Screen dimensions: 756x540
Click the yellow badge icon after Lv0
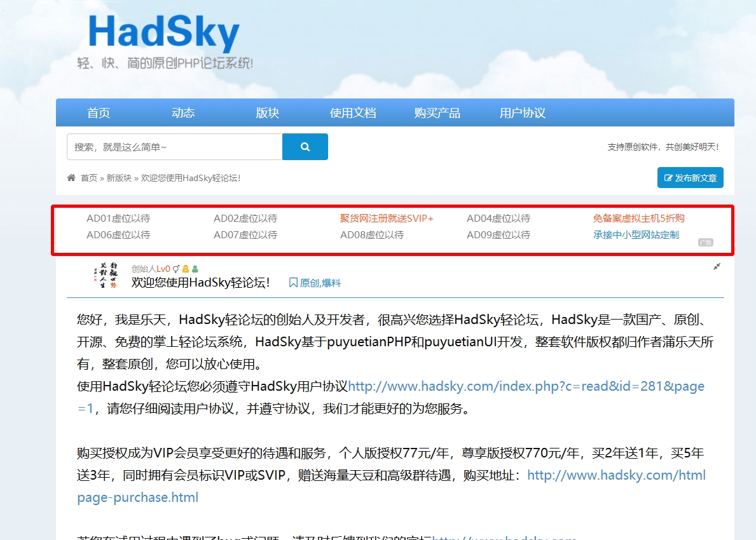click(x=186, y=269)
